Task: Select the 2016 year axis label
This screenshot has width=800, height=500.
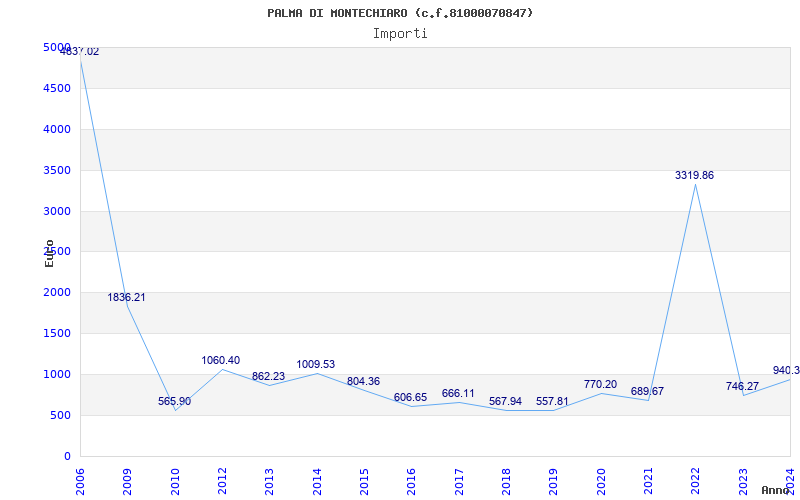Action: pos(411,482)
